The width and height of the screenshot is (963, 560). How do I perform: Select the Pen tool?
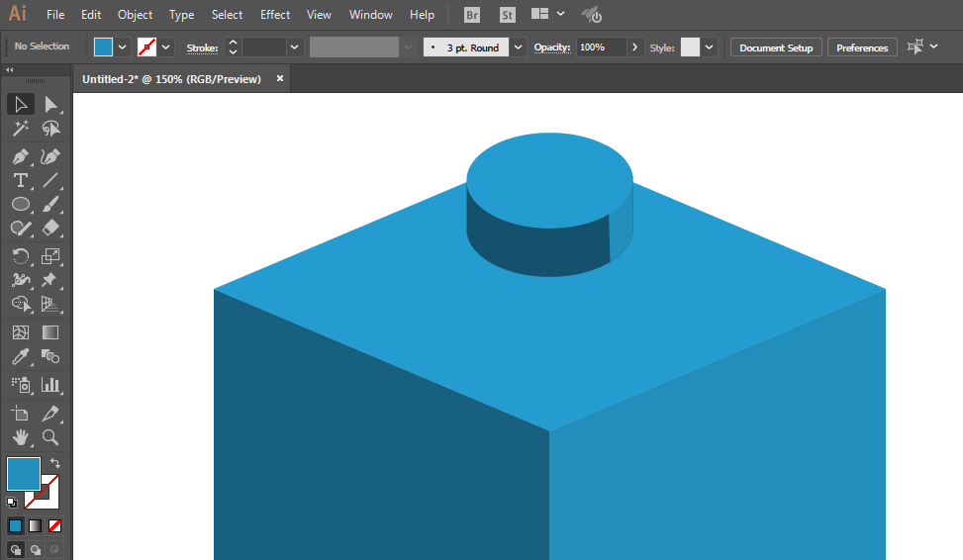[20, 156]
